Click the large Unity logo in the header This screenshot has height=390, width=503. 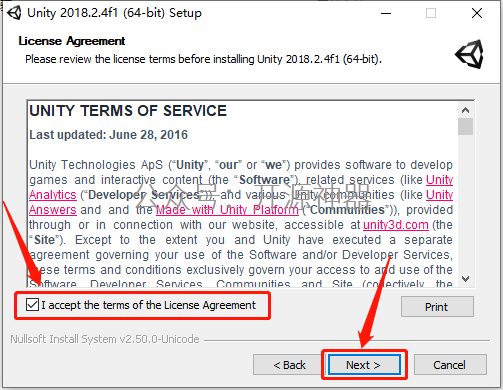click(x=470, y=54)
